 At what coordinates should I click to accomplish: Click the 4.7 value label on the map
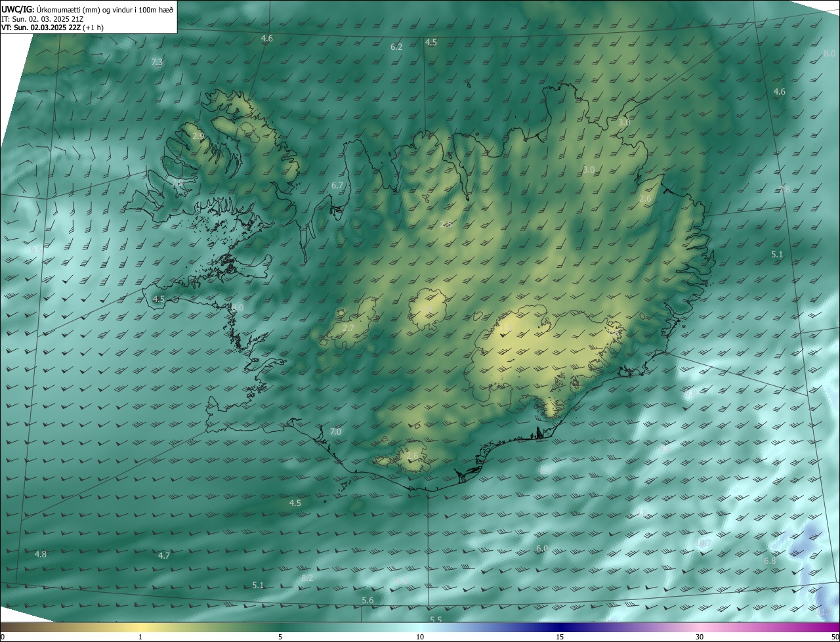(164, 555)
